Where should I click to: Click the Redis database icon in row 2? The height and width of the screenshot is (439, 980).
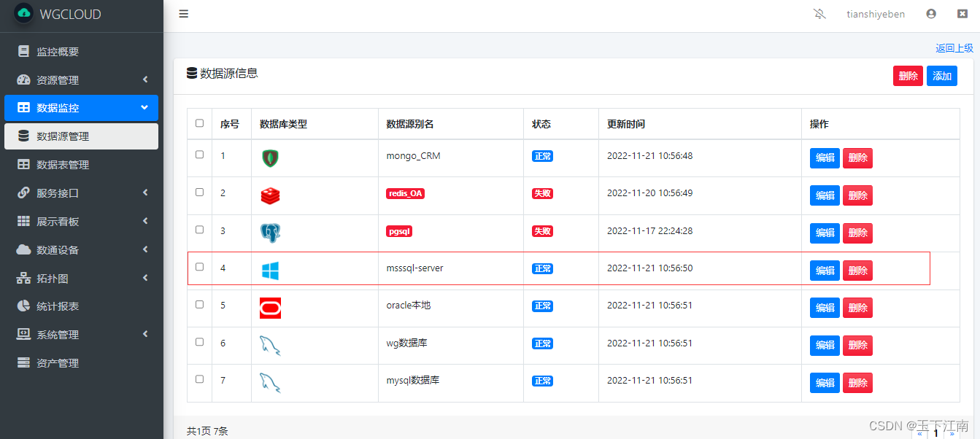[270, 193]
